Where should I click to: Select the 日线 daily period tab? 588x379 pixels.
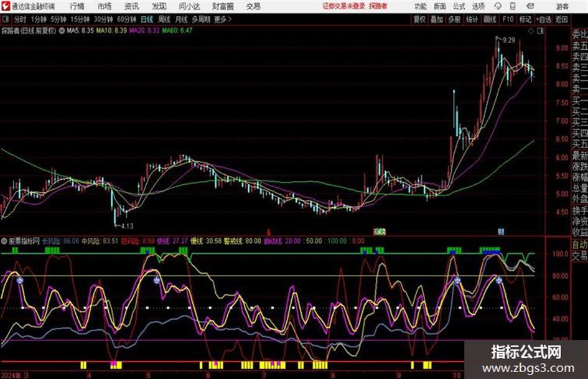pos(147,19)
